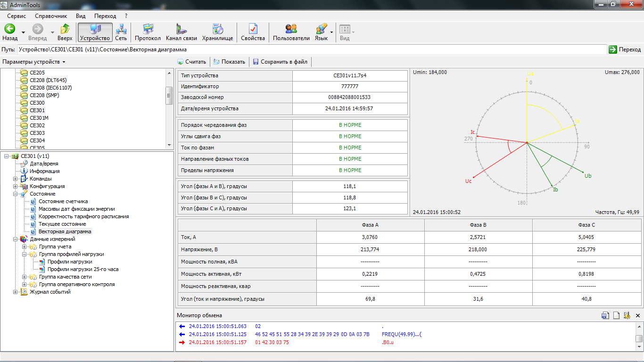Click the Фаза B column header
The height and width of the screenshot is (362, 644).
click(x=478, y=225)
